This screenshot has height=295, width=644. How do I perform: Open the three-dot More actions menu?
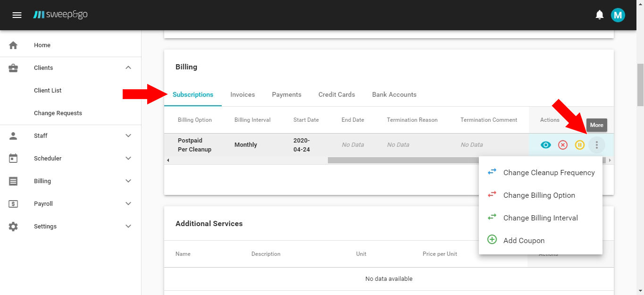pos(596,145)
